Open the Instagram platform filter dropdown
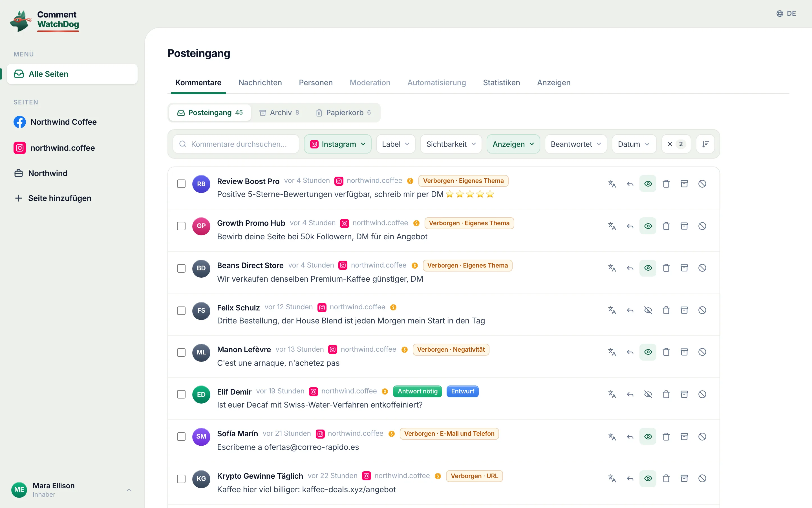 pyautogui.click(x=337, y=144)
